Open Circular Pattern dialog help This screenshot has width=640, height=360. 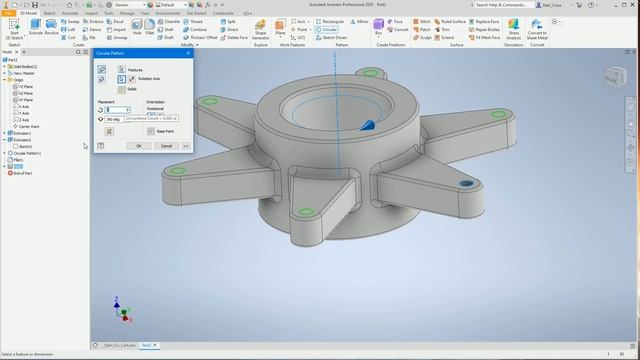click(101, 146)
